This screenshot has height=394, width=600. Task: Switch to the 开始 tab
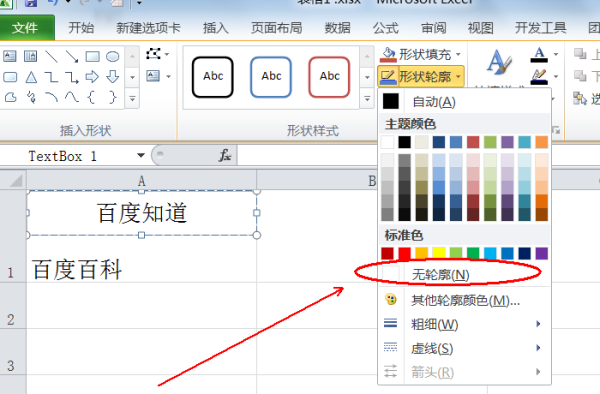click(x=81, y=28)
